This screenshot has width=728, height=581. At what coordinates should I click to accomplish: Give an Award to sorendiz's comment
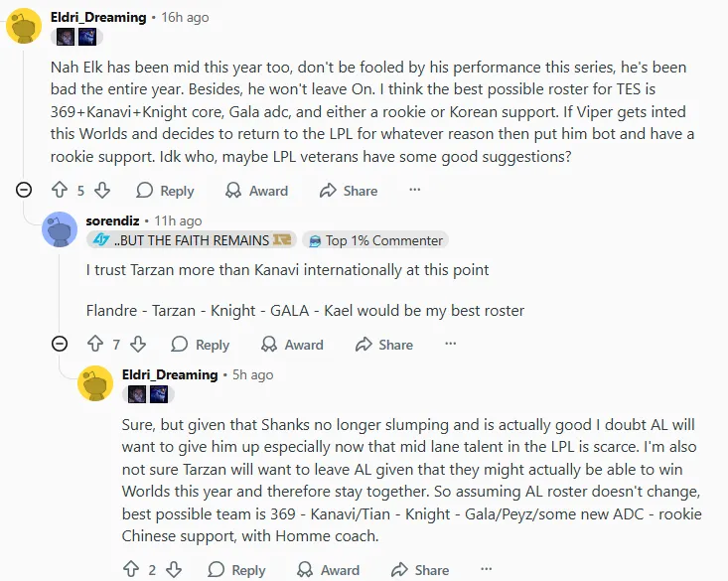click(x=292, y=345)
